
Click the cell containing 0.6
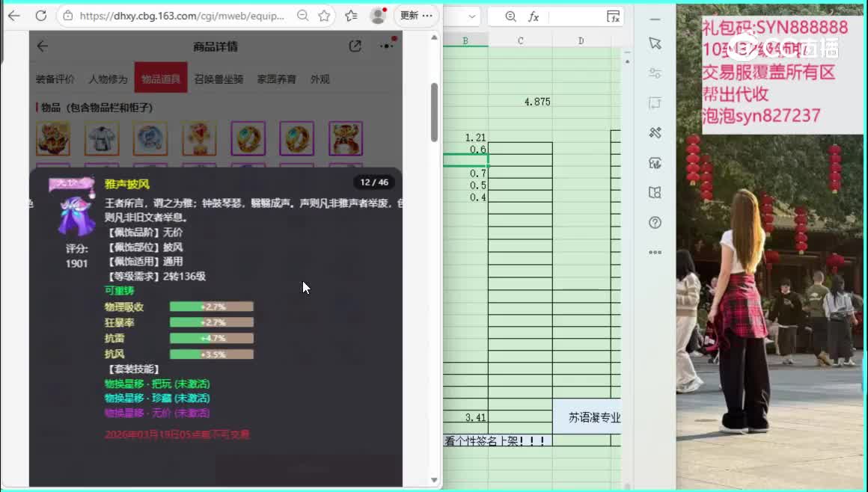(x=465, y=149)
